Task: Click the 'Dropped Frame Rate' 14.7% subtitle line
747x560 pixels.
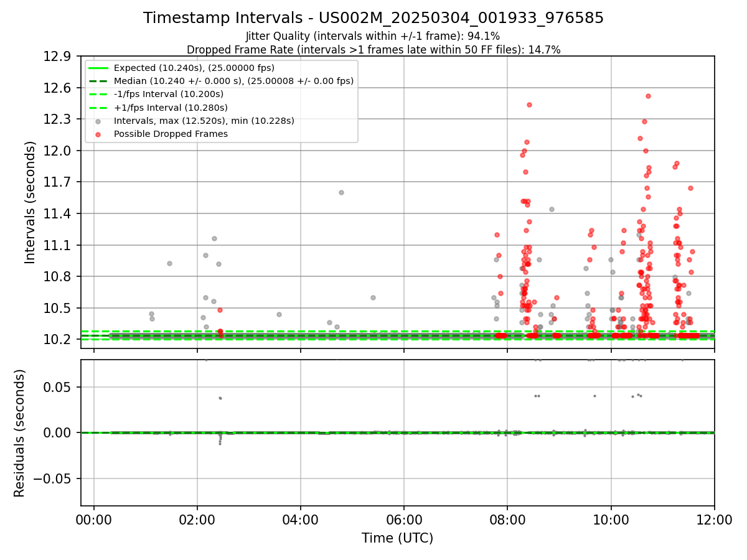Action: click(374, 50)
